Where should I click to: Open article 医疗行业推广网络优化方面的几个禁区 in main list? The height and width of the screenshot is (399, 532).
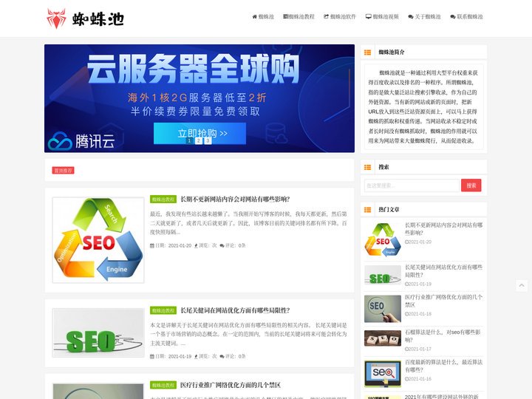tap(231, 385)
